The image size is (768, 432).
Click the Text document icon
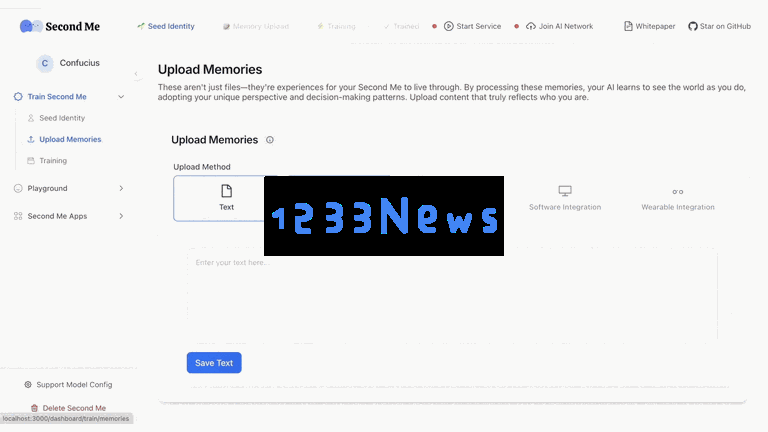tap(226, 191)
